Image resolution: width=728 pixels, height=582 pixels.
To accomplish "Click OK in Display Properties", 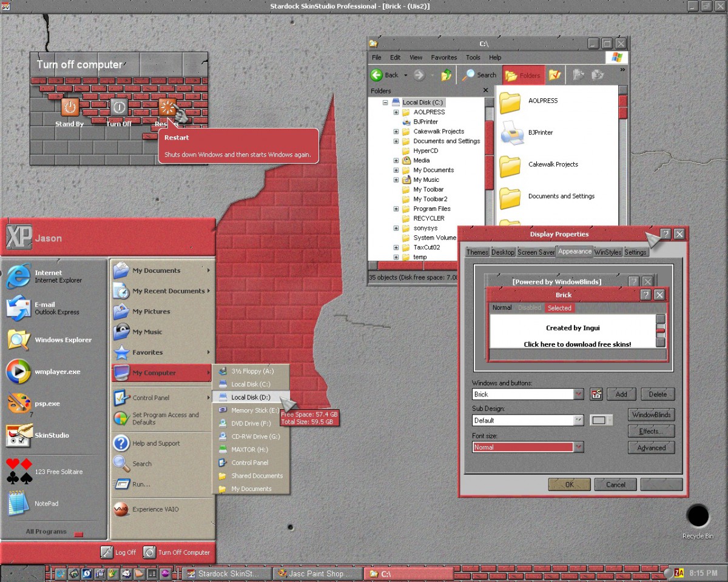I will pos(569,484).
